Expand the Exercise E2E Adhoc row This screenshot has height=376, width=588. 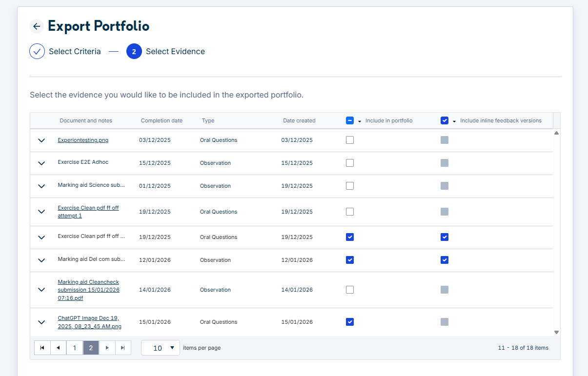coord(41,163)
